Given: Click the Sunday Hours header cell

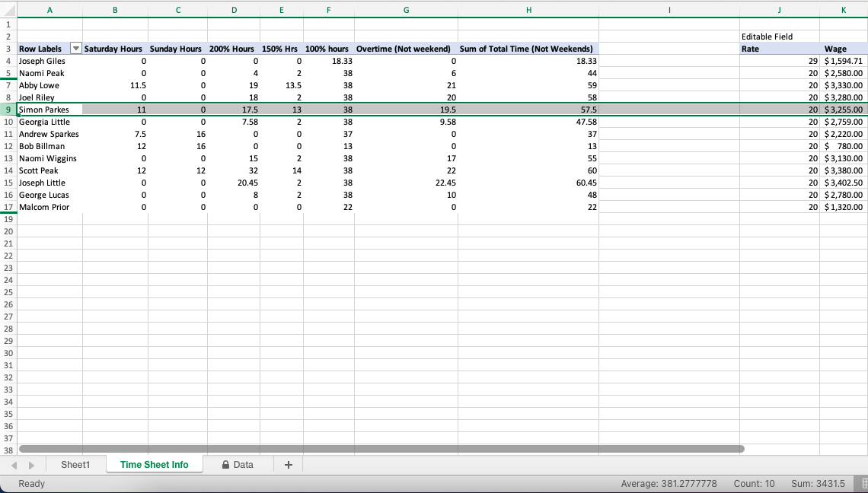Looking at the screenshot, I should (x=177, y=49).
